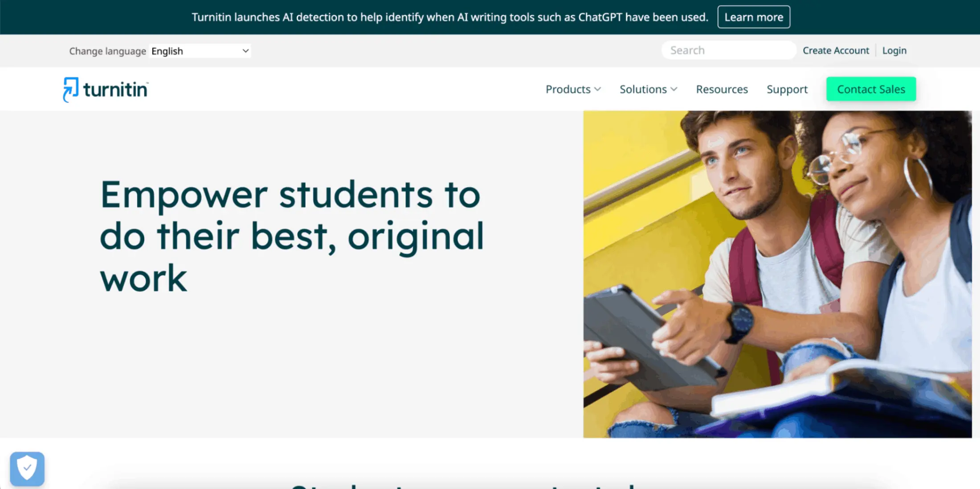
Task: Expand the Products menu
Action: (x=573, y=89)
